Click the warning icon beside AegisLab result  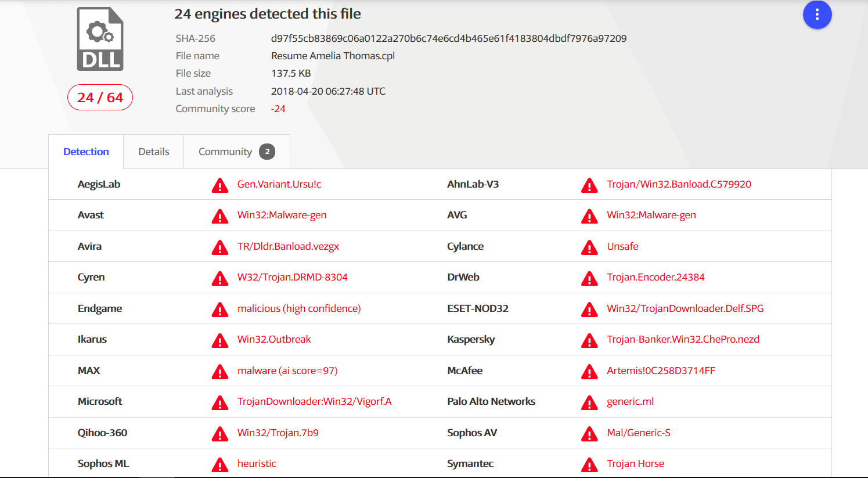(220, 185)
